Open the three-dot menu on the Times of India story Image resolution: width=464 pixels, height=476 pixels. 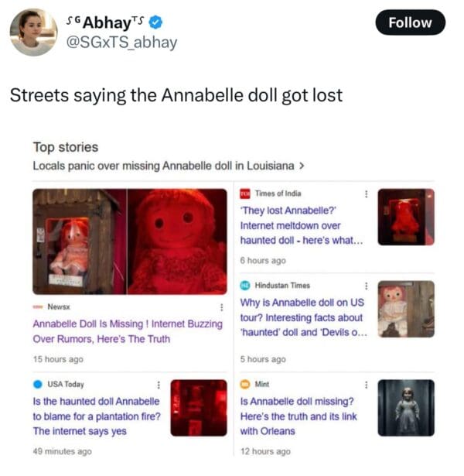click(367, 193)
